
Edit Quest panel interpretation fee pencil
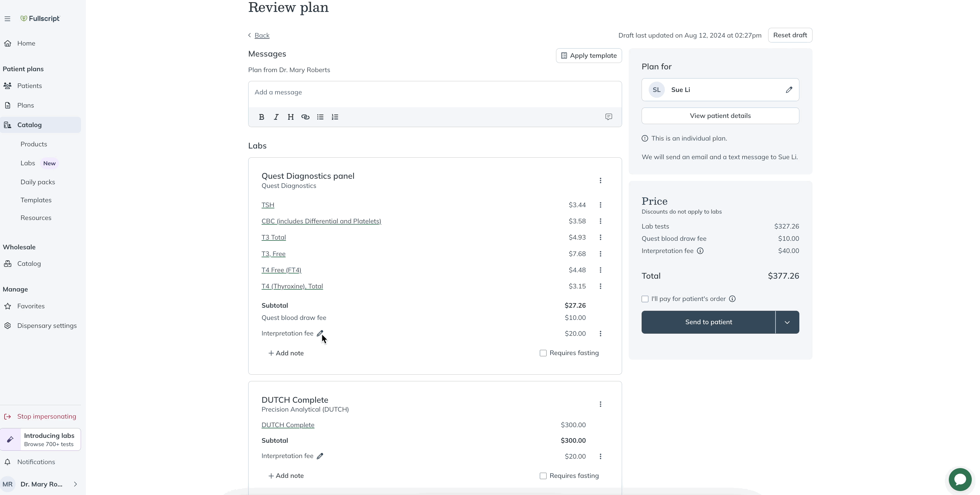[x=320, y=333]
